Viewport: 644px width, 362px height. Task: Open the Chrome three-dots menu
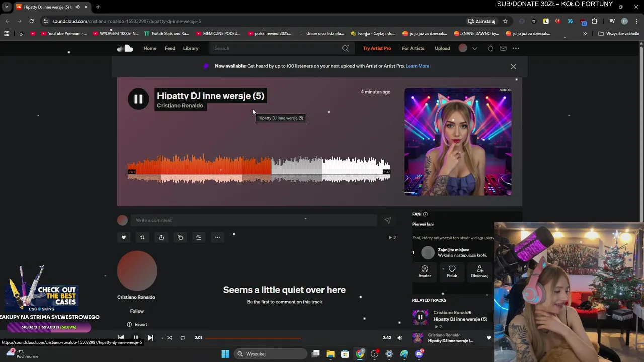click(x=635, y=21)
